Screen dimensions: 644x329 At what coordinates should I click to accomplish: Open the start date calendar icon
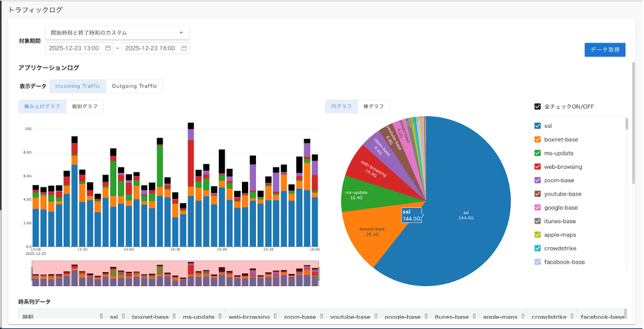108,48
